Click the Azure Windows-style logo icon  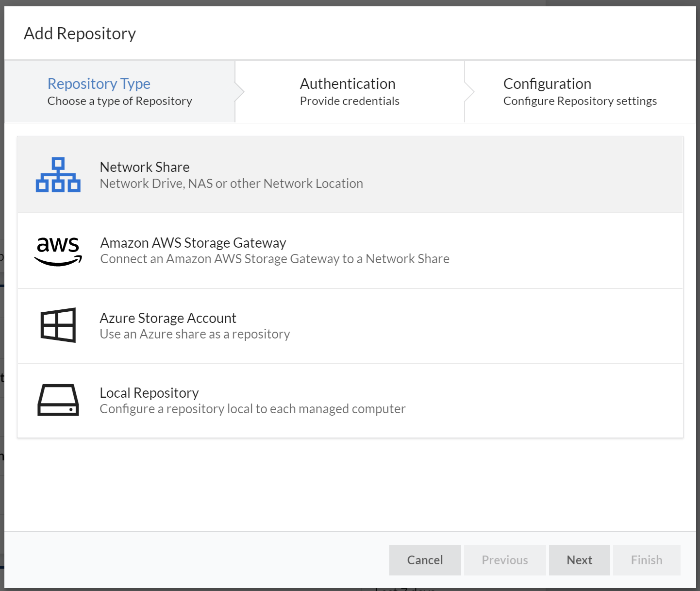point(58,325)
